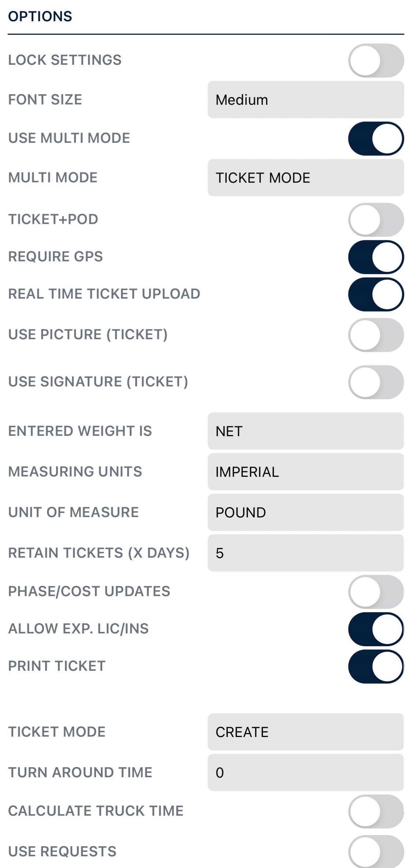Viewport: 412px width, 868px height.
Task: Turn on Use Requests switch
Action: point(376,852)
